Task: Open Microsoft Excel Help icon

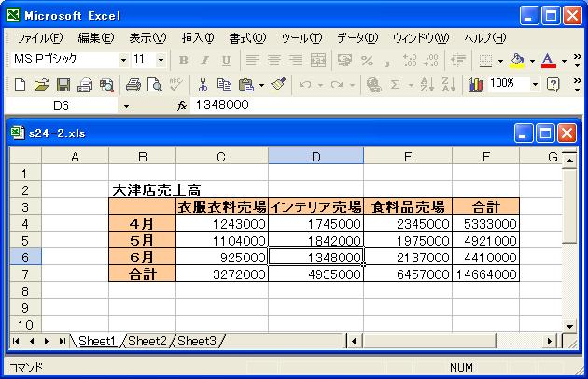Action: tap(553, 85)
